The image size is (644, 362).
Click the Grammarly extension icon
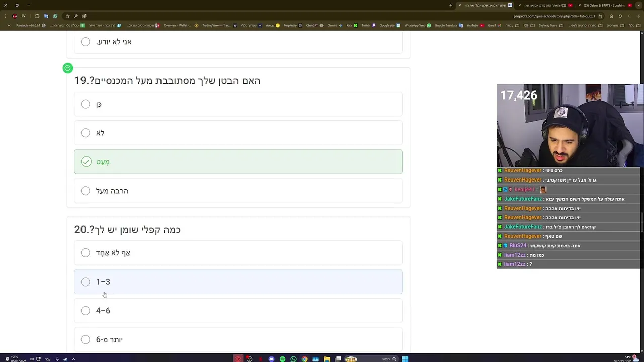[x=55, y=16]
